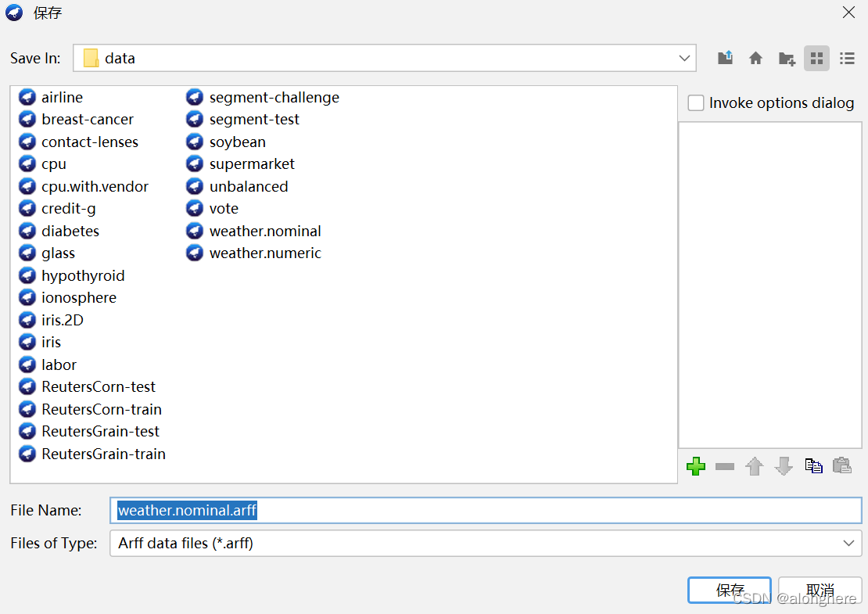The image size is (868, 614).
Task: Enable the Invoke options dialog checkbox
Action: point(695,103)
